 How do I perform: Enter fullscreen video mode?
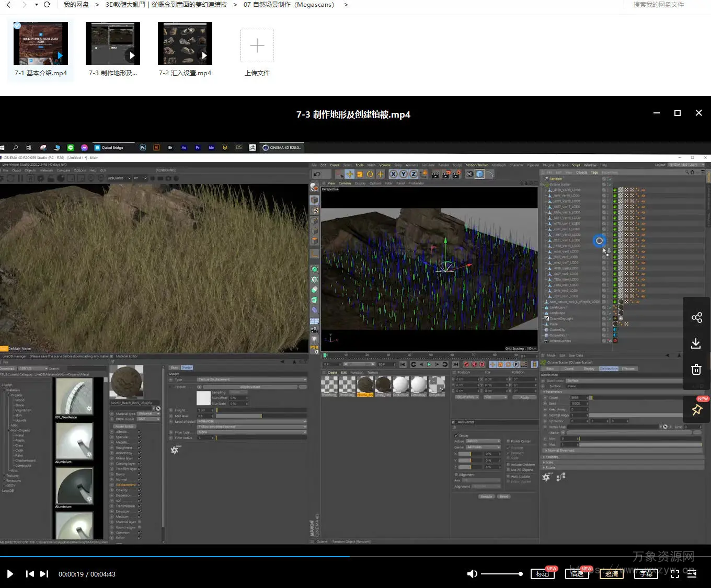[674, 574]
